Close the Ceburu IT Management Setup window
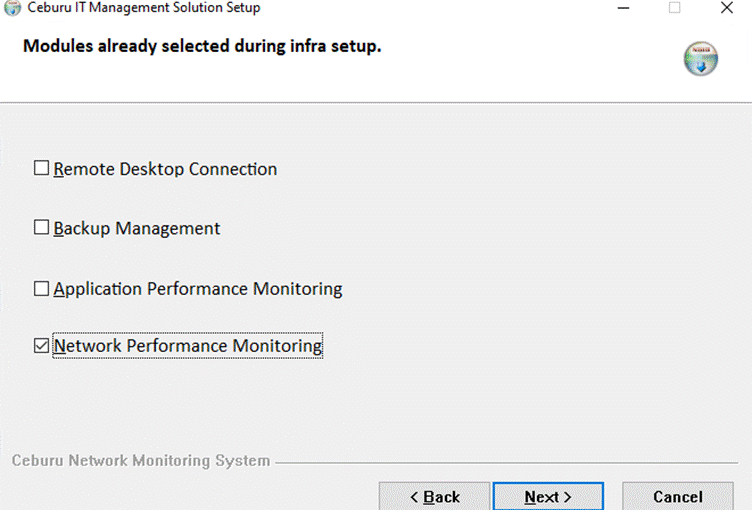Image resolution: width=752 pixels, height=510 pixels. tap(727, 8)
